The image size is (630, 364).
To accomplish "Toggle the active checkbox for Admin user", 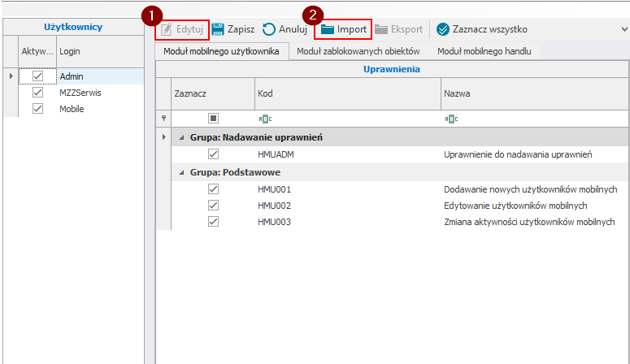I will (x=37, y=76).
